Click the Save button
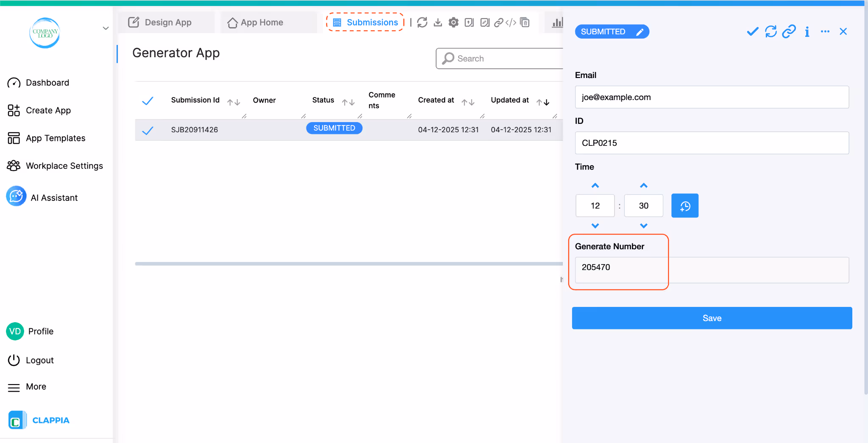The image size is (868, 443). click(x=712, y=318)
